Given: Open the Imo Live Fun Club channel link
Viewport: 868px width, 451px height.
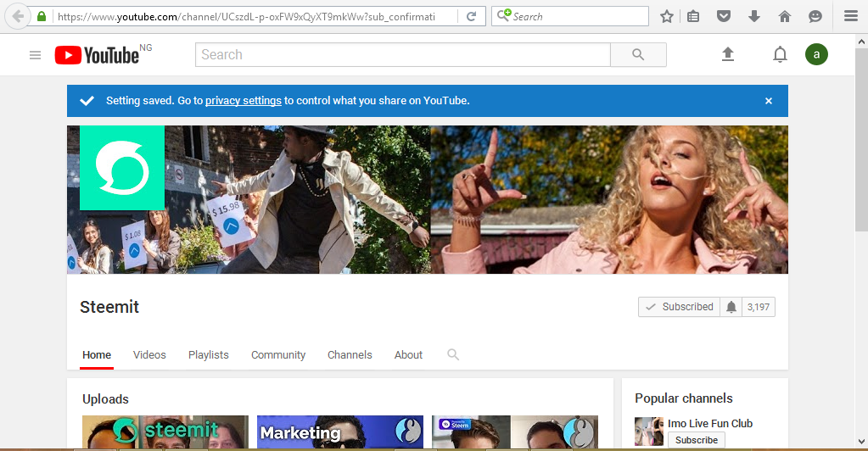Looking at the screenshot, I should point(710,423).
